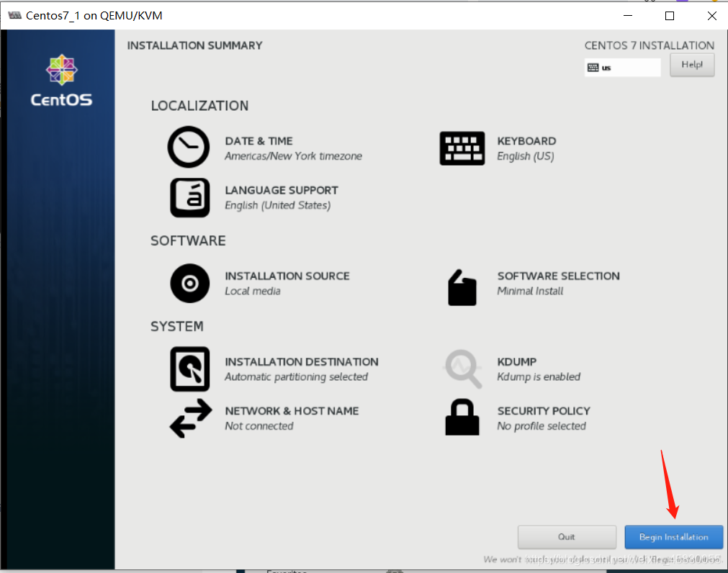Viewport: 728px width, 573px height.
Task: Click 'DATE & TIME' label
Action: point(259,141)
